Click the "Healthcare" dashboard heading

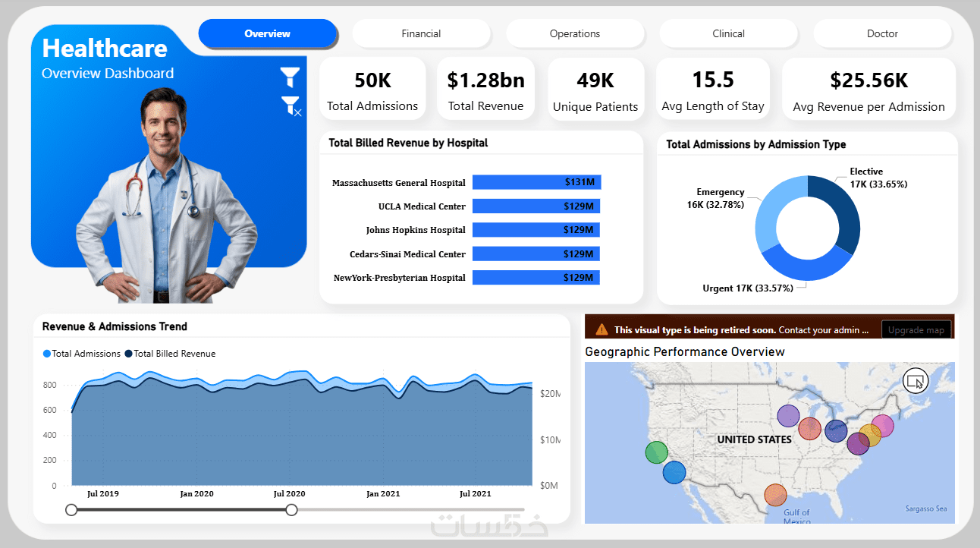pyautogui.click(x=105, y=48)
